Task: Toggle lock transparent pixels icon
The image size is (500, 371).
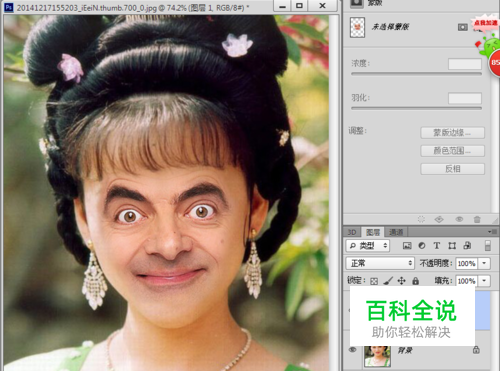Action: point(374,281)
